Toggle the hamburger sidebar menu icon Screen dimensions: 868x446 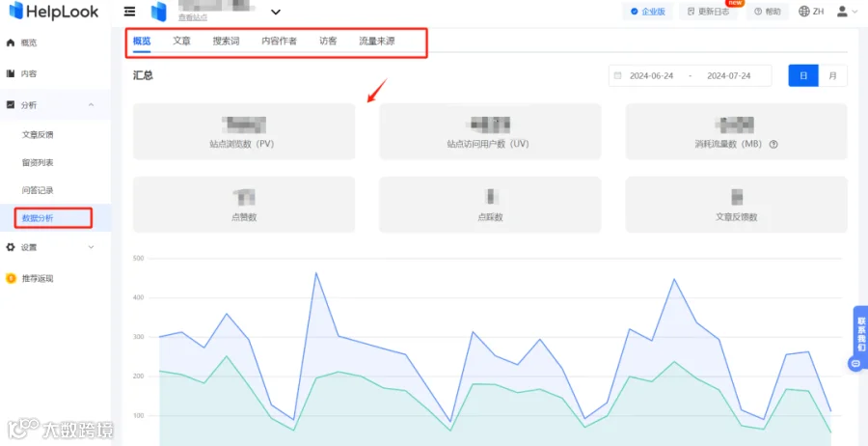coord(129,11)
